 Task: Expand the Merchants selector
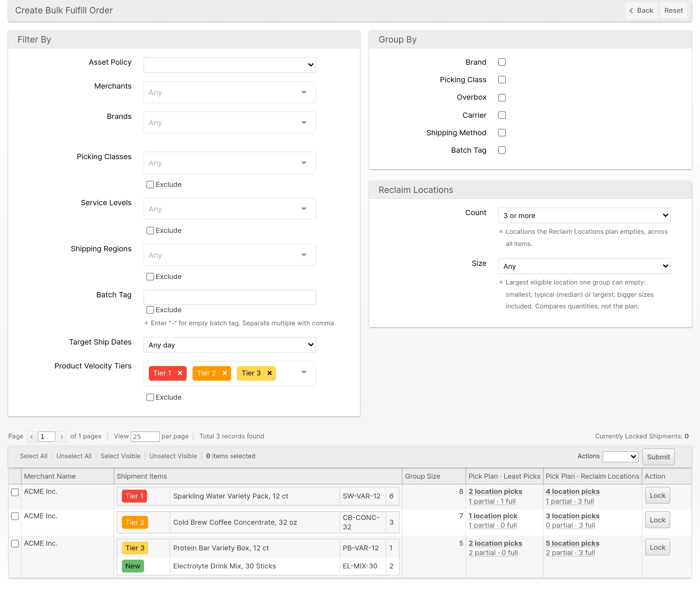(230, 92)
